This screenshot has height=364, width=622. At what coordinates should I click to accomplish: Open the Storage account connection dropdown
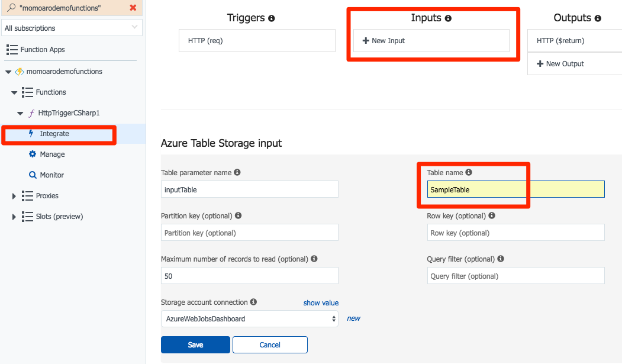[249, 318]
